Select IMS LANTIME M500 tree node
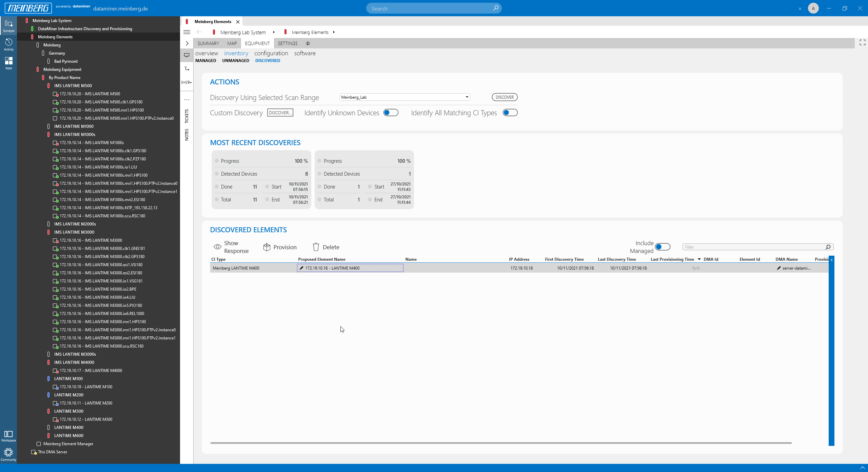The height and width of the screenshot is (472, 868). point(73,86)
